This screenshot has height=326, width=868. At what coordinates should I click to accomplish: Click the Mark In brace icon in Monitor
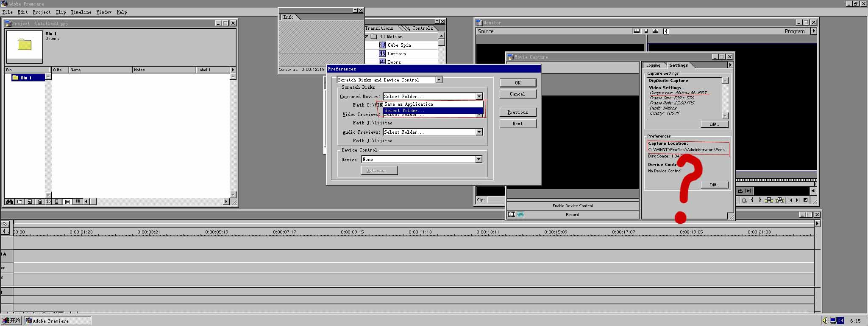752,200
